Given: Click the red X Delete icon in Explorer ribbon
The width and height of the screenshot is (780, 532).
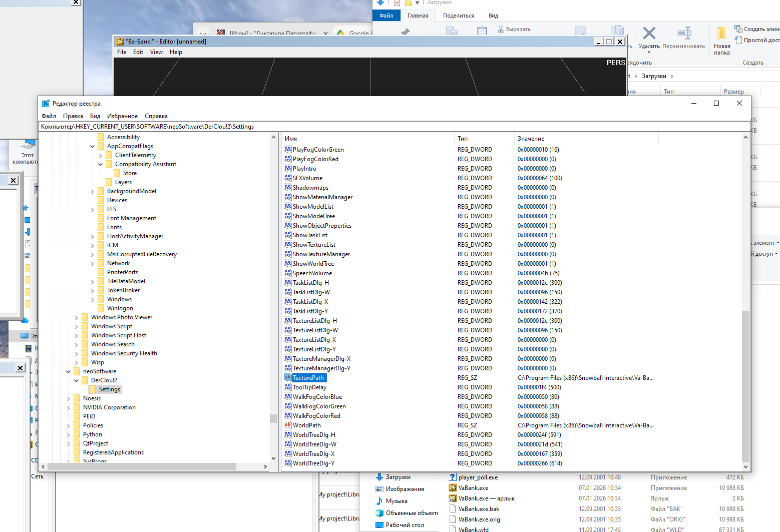Looking at the screenshot, I should [x=649, y=34].
